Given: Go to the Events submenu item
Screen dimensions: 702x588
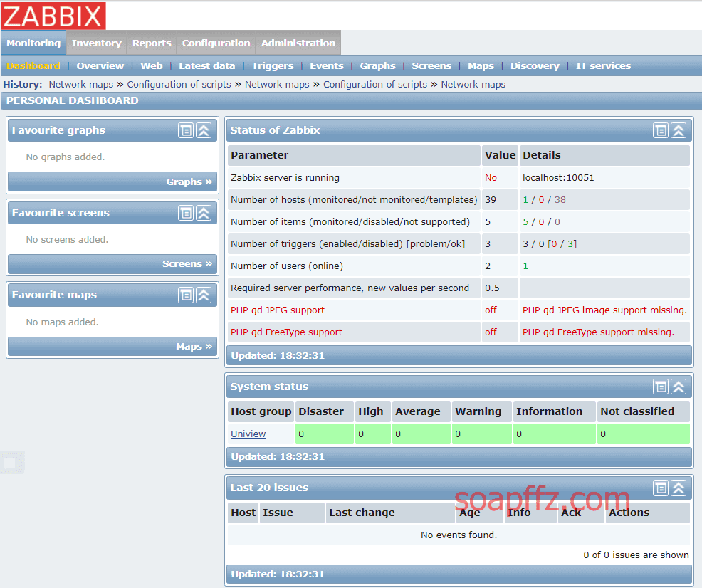Looking at the screenshot, I should [x=326, y=65].
